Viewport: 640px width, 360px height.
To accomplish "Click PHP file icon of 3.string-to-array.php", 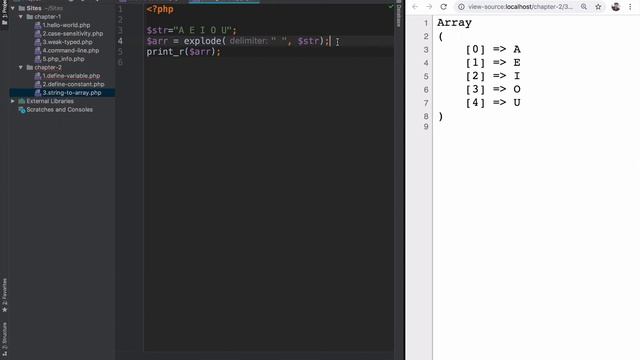I will point(38,93).
